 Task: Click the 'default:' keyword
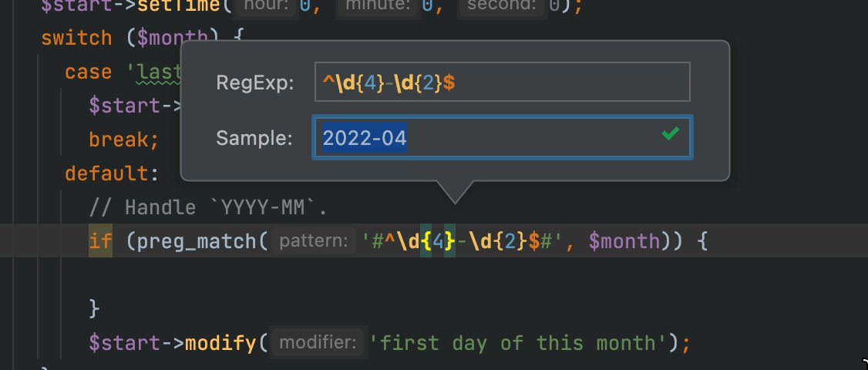112,174
